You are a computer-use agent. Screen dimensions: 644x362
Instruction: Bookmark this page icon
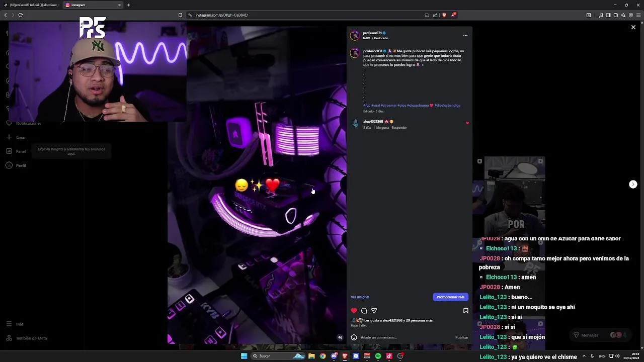[x=180, y=15]
